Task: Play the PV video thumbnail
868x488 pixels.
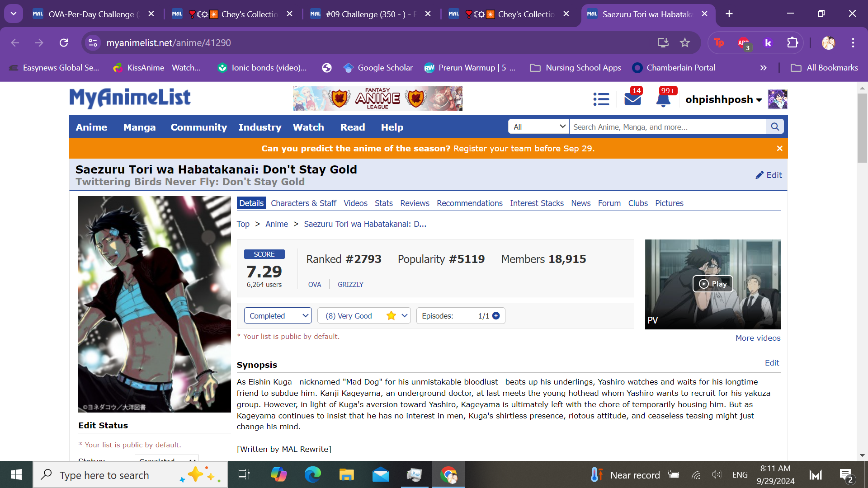Action: click(712, 284)
